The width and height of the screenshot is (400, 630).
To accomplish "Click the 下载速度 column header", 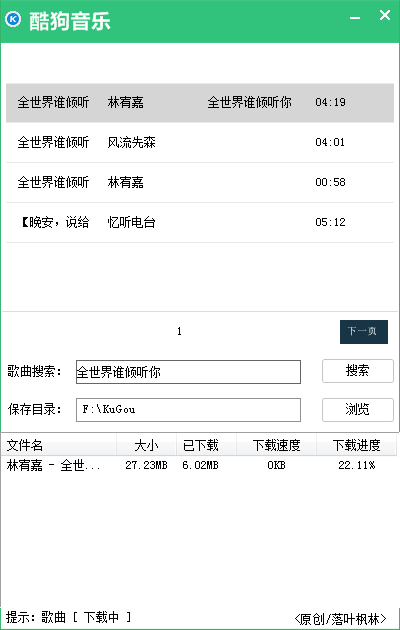I will (x=277, y=445).
